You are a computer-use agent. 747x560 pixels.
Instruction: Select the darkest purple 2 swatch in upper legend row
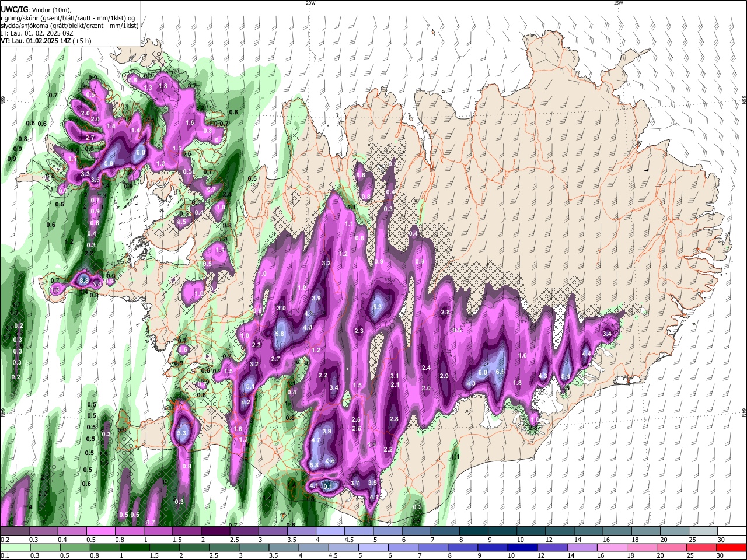tap(215, 531)
